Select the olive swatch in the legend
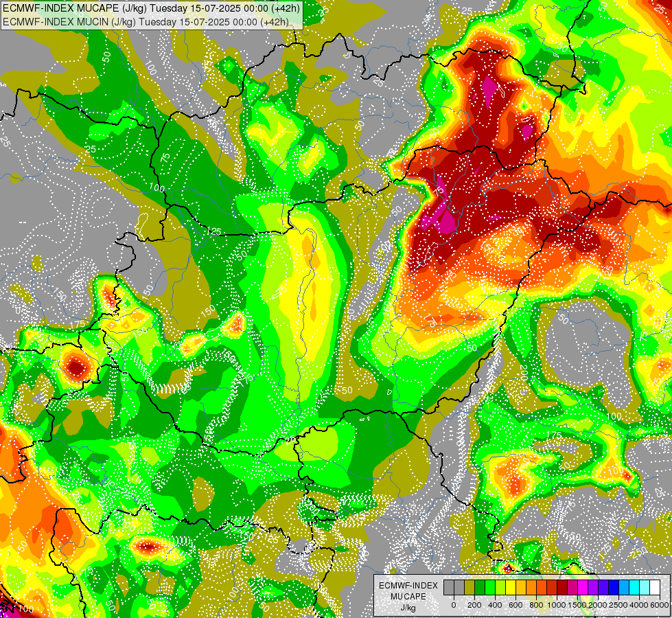 pos(470,588)
